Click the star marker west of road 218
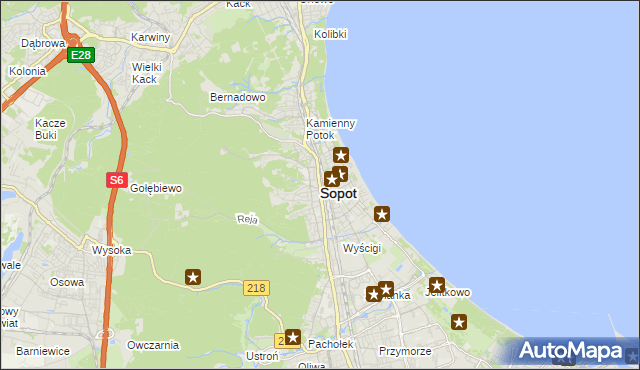The width and height of the screenshot is (640, 370). [193, 277]
